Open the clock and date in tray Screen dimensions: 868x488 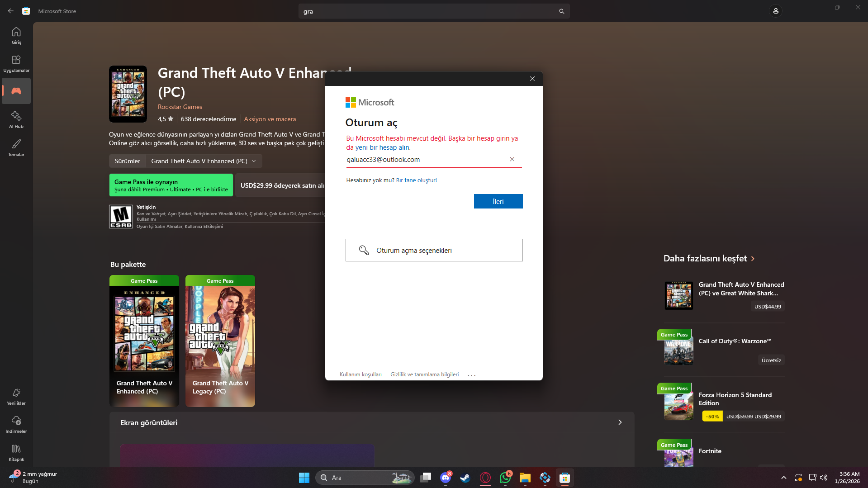pyautogui.click(x=847, y=478)
